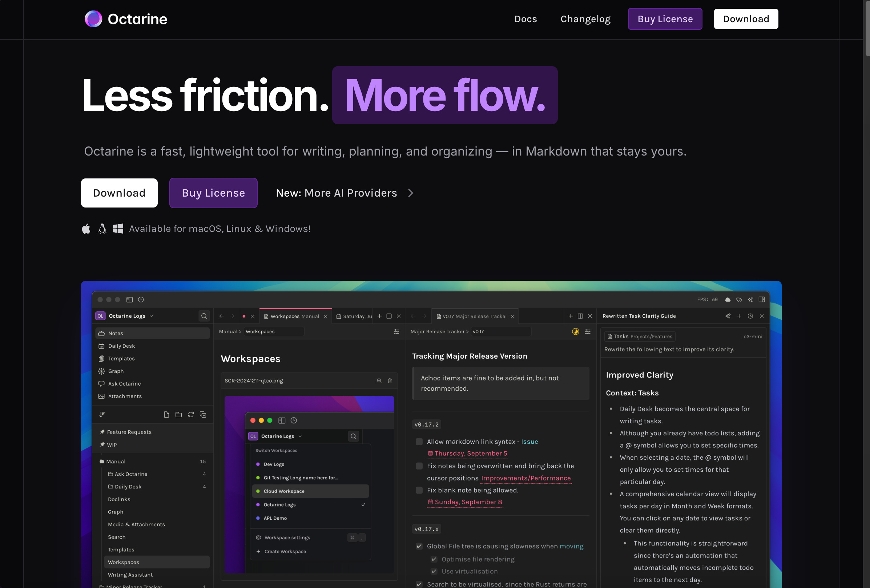Click the hero Download button

(x=119, y=193)
